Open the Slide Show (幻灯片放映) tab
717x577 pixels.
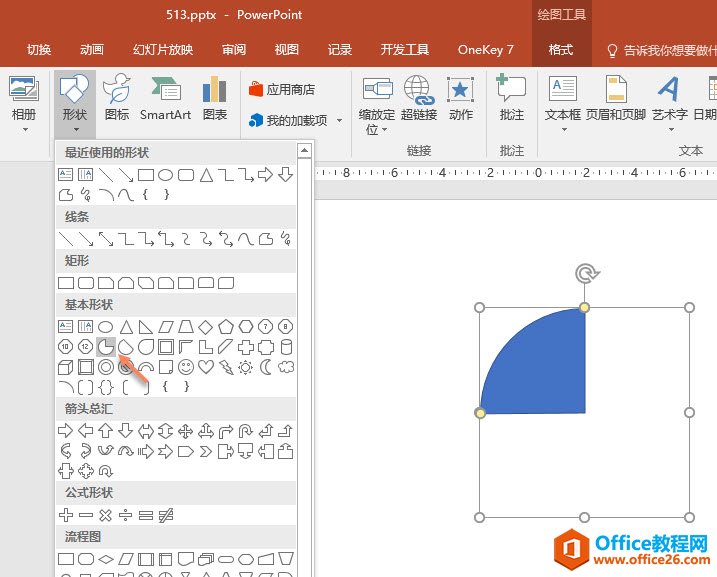coord(163,49)
